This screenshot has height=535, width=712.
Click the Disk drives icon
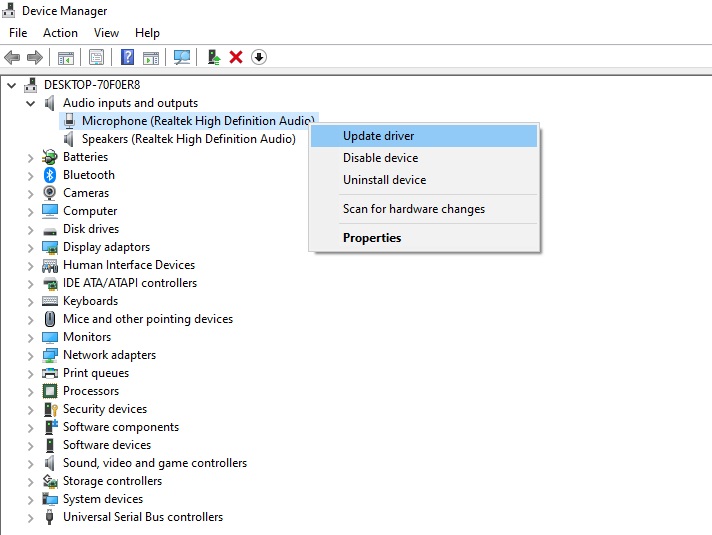[x=49, y=231]
